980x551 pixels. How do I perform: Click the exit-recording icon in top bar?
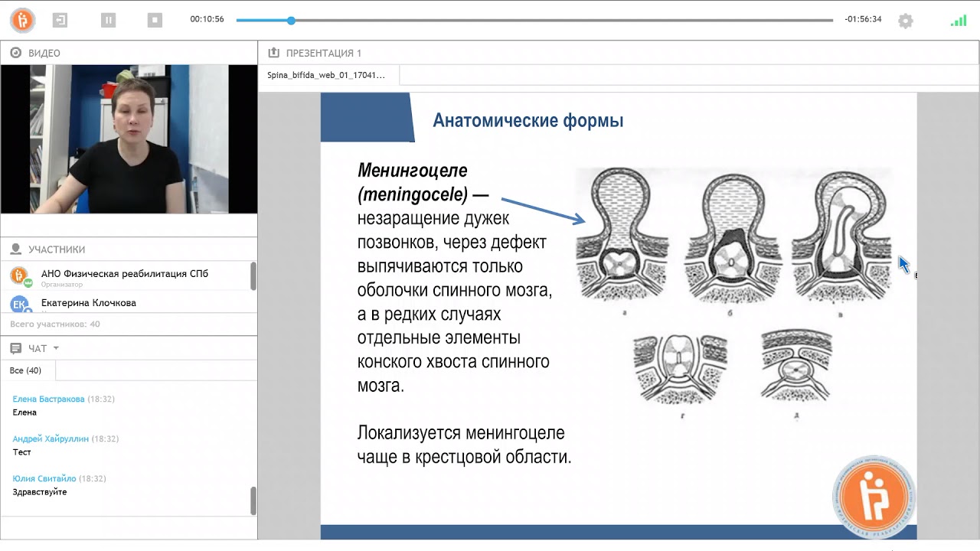[60, 20]
